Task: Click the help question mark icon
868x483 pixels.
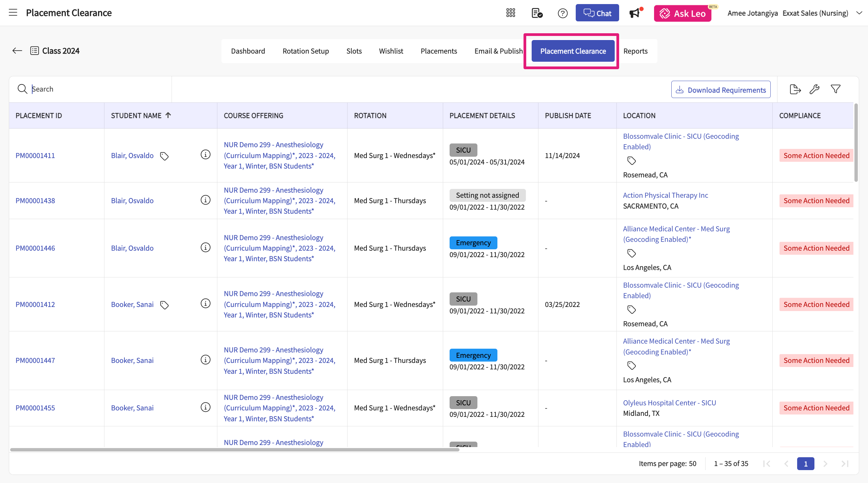Action: point(563,13)
